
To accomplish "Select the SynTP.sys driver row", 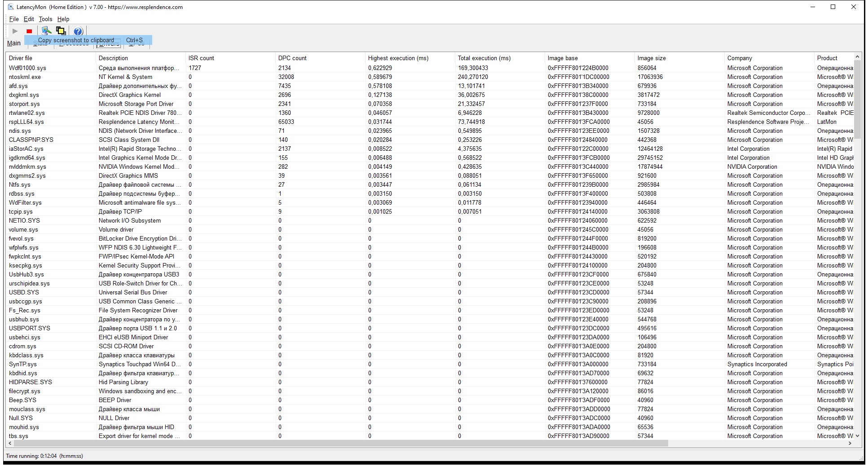I will click(430, 364).
